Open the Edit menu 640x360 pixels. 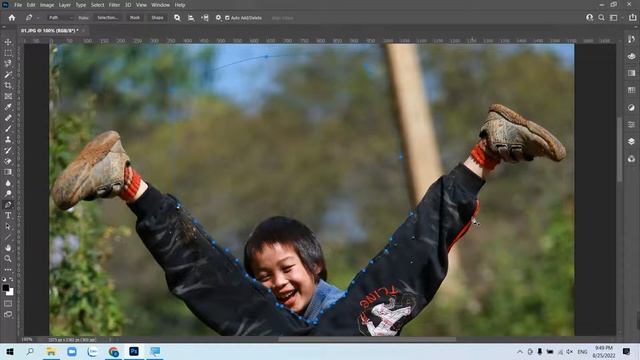click(31, 5)
